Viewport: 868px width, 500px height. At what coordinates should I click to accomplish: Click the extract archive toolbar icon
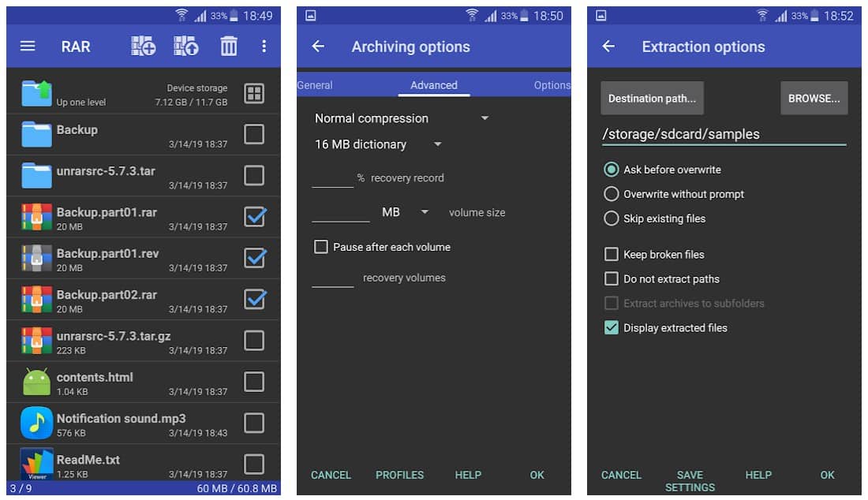pos(185,46)
